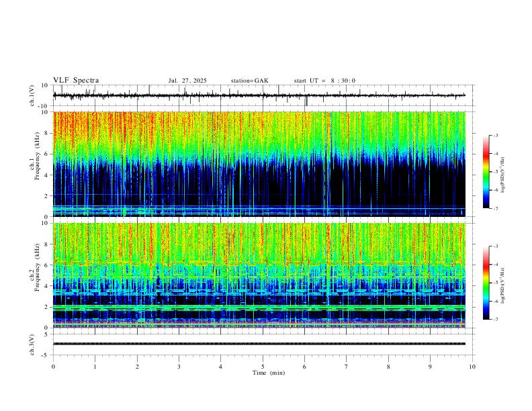Click time axis tick label "4"
532x411 pixels.
click(220, 367)
